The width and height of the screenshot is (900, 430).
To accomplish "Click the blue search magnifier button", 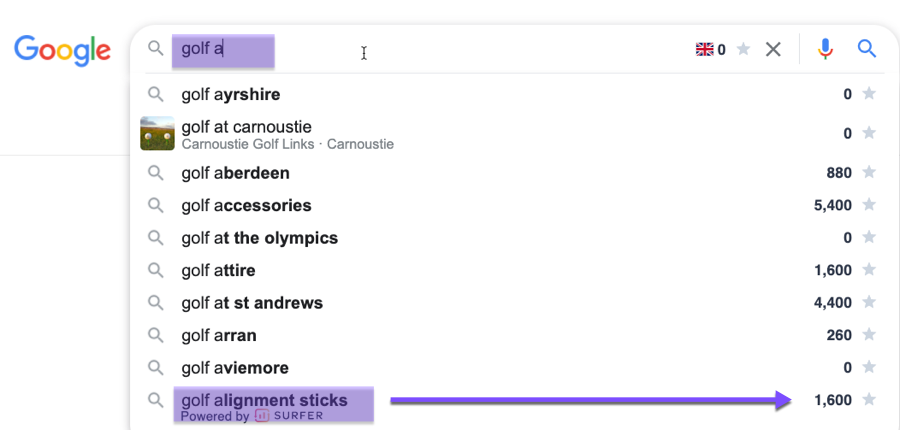I will coord(867,49).
